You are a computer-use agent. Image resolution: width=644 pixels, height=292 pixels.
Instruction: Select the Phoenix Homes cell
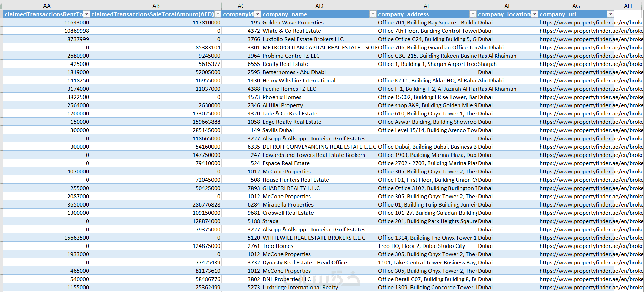click(319, 97)
